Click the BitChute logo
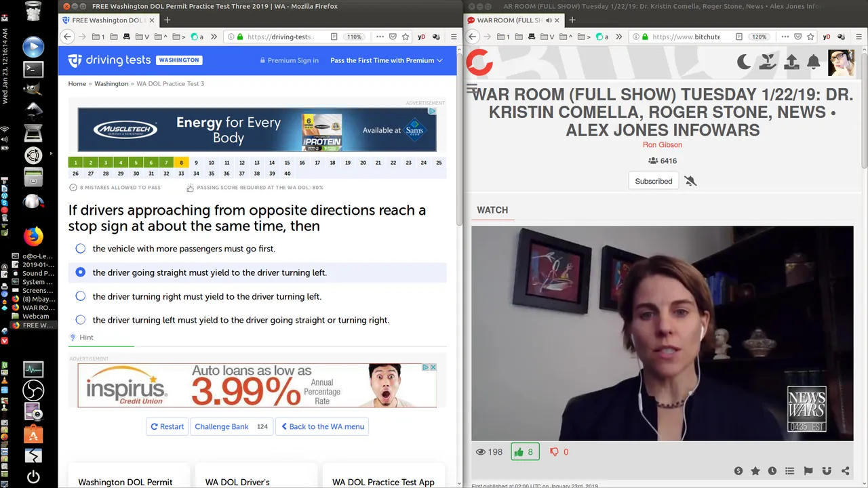The width and height of the screenshot is (868, 488). click(x=479, y=62)
